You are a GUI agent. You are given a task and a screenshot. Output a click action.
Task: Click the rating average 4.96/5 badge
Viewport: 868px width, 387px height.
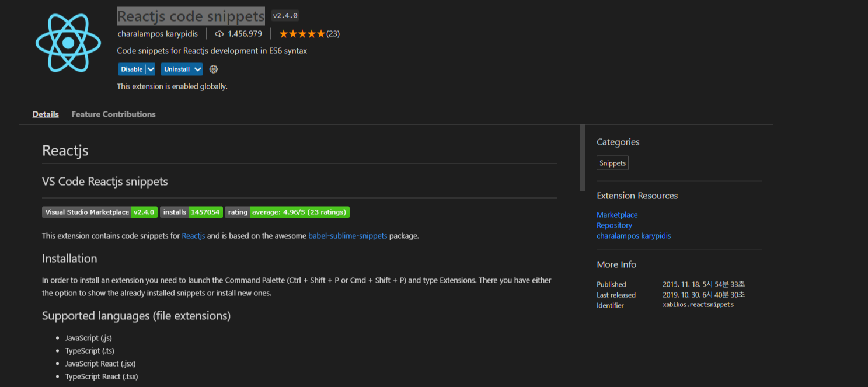287,212
